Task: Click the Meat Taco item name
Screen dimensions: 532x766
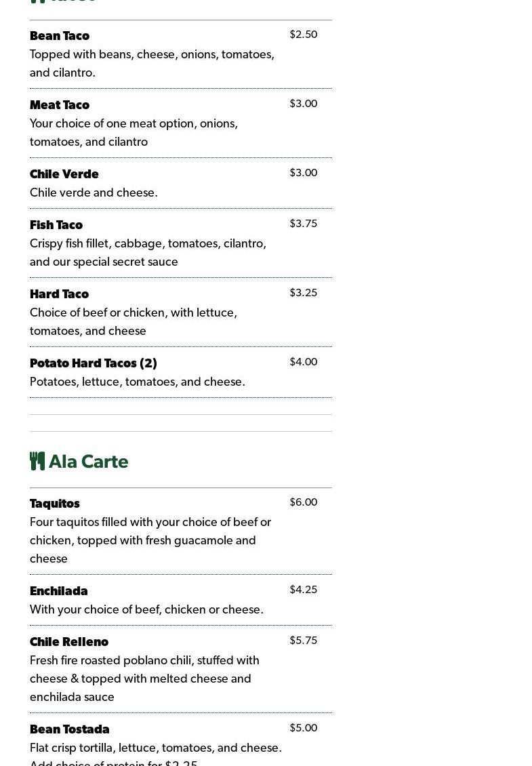Action: click(60, 105)
